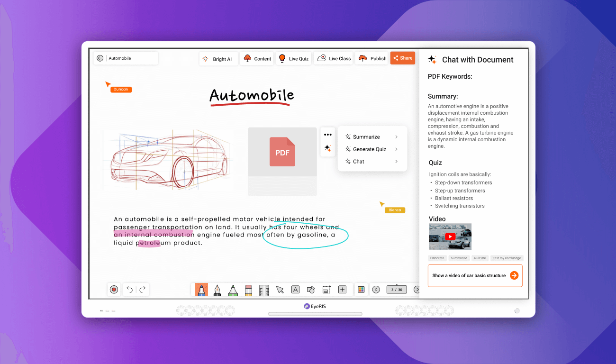Click the Ignition coils quiz question
This screenshot has width=616, height=364.
click(x=460, y=174)
